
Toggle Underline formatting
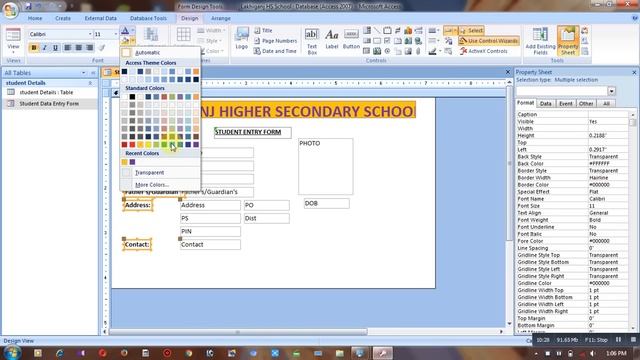click(56, 48)
